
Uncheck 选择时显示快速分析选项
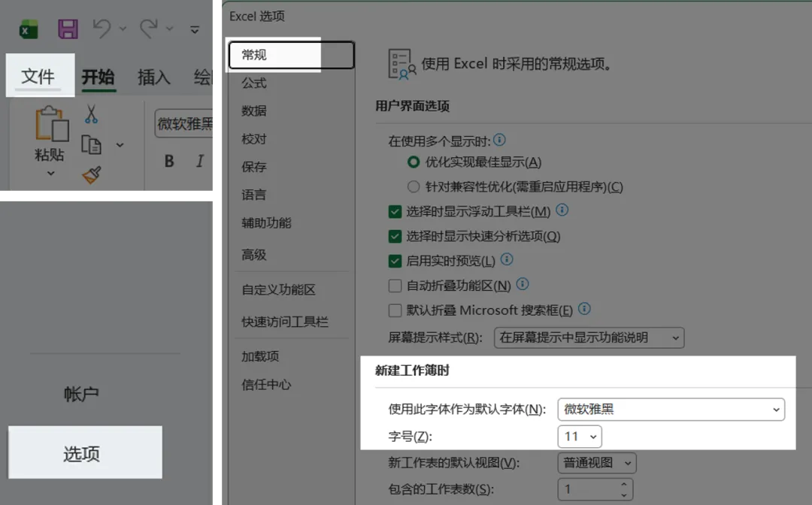coord(395,237)
